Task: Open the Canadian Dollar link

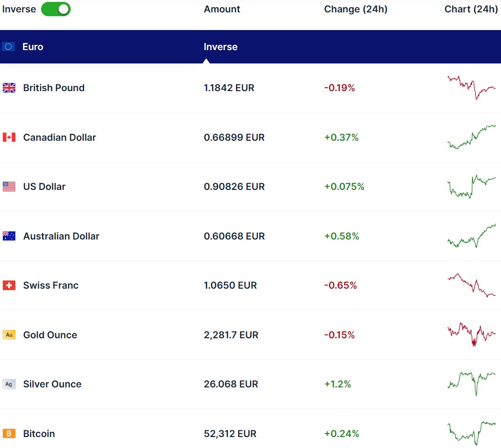Action: point(59,137)
